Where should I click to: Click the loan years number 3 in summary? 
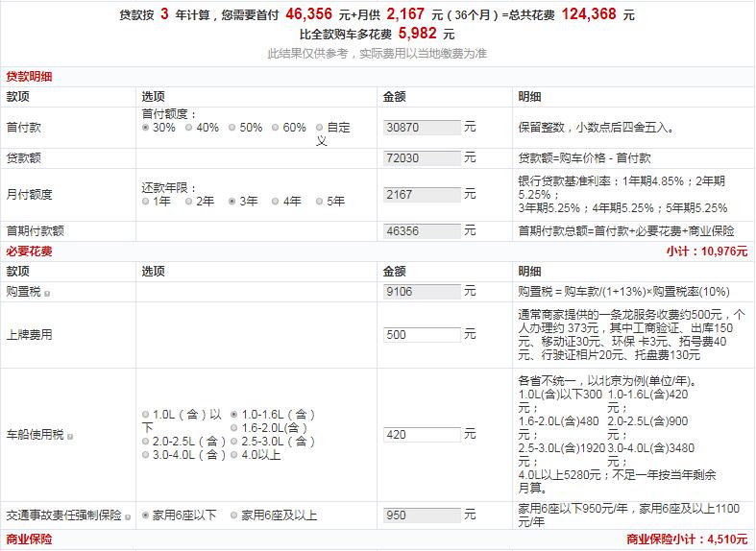click(164, 14)
